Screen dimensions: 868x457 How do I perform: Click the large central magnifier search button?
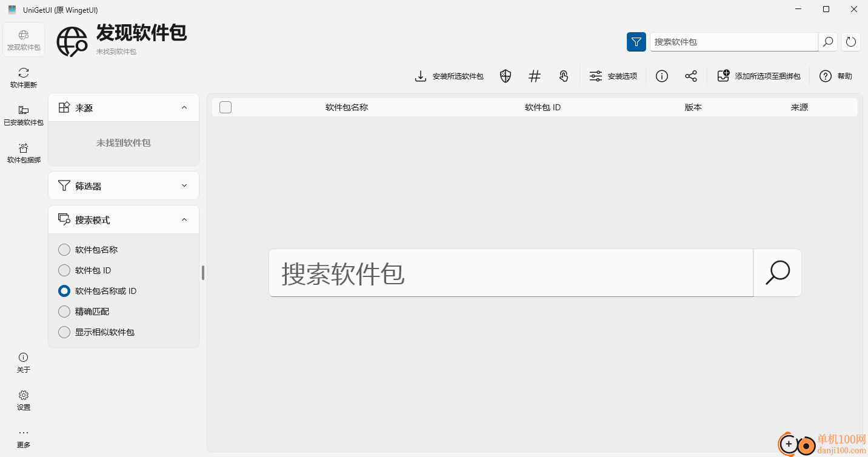[778, 273]
